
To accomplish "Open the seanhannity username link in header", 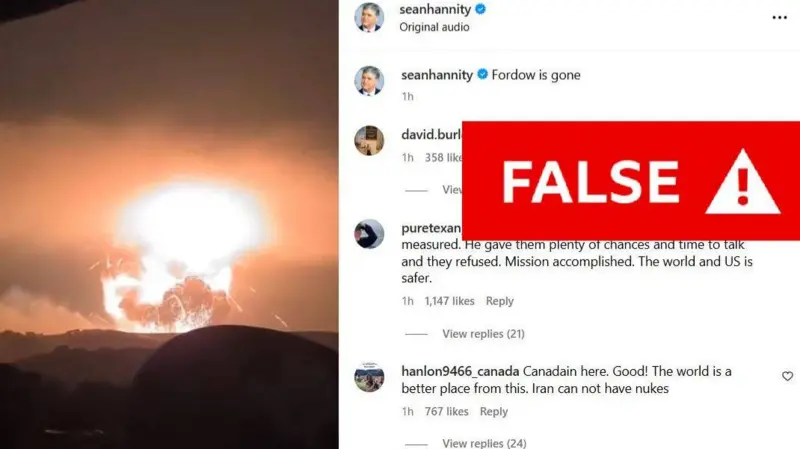I will 435,9.
